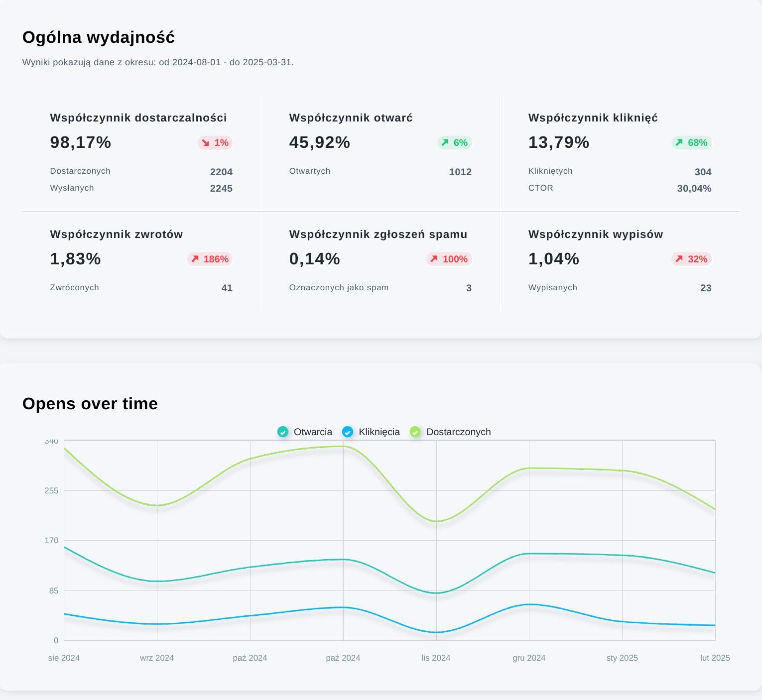Click the clicked count 304
Screen dimensions: 762x700
click(x=703, y=172)
